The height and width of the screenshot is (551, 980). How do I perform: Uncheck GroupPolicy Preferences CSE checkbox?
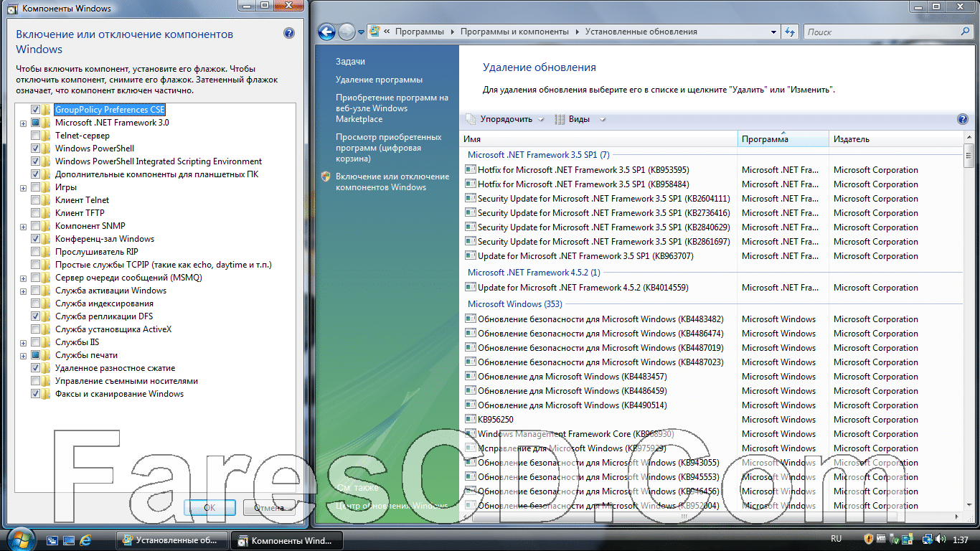pos(35,110)
